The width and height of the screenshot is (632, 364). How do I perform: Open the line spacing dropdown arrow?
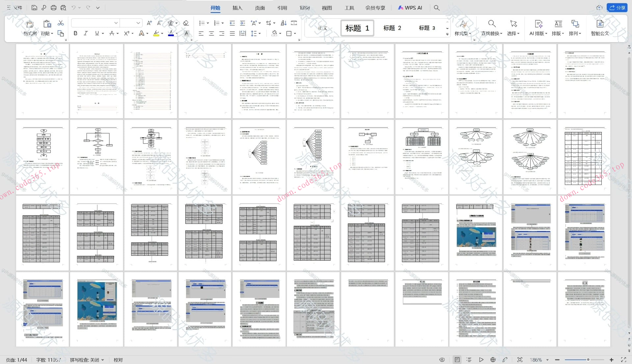coord(260,33)
